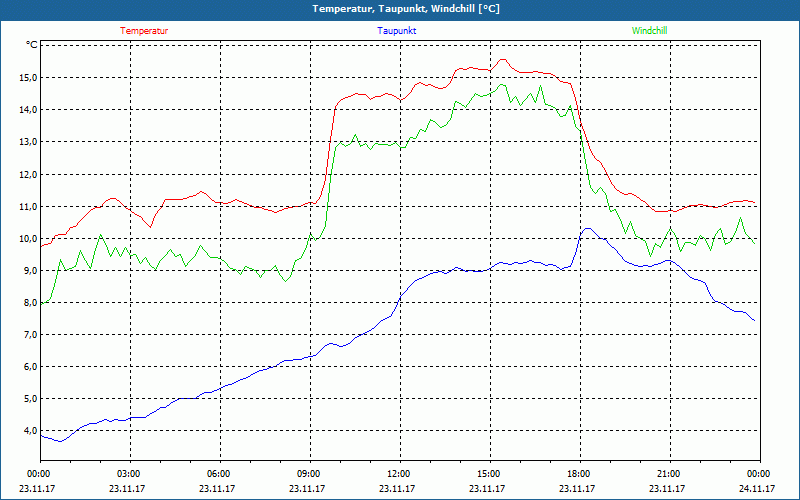Click the 15:00 time axis label
This screenshot has height=500, width=800.
click(x=490, y=474)
